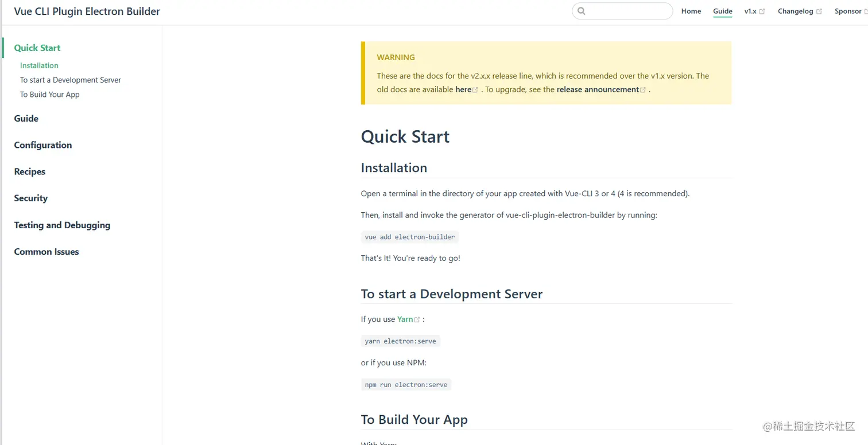Expand the Common Issues sidebar section

46,252
